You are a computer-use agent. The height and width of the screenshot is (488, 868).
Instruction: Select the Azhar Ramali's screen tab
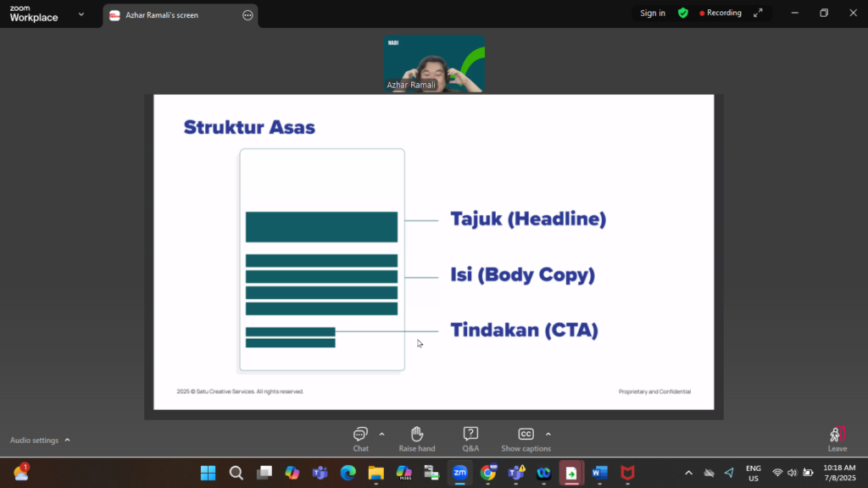(170, 15)
